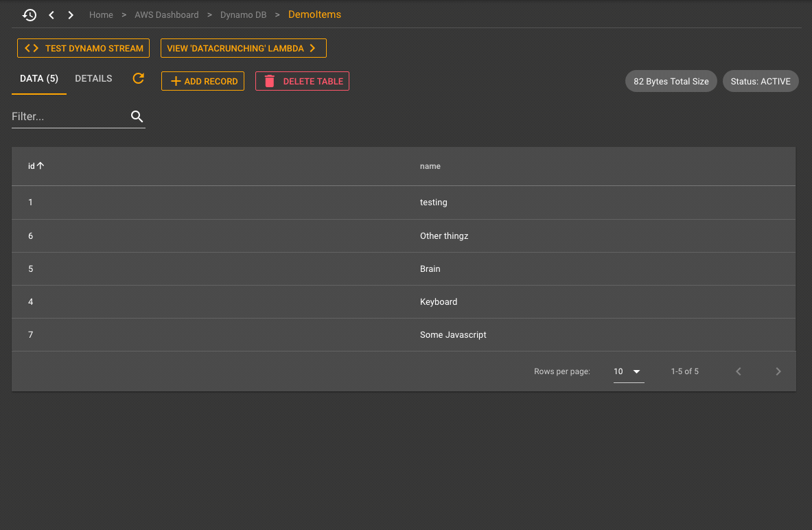This screenshot has width=812, height=530.
Task: Click the '82 Bytes Total Size' chip
Action: click(671, 81)
